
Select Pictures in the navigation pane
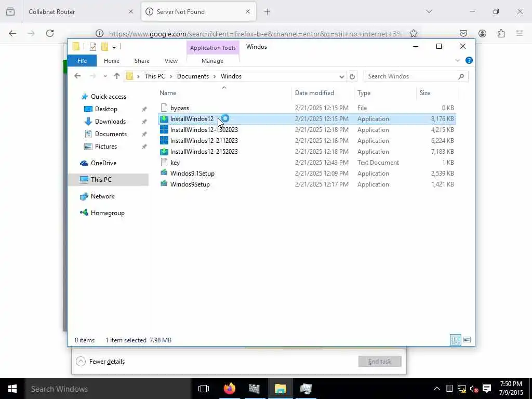click(x=106, y=146)
